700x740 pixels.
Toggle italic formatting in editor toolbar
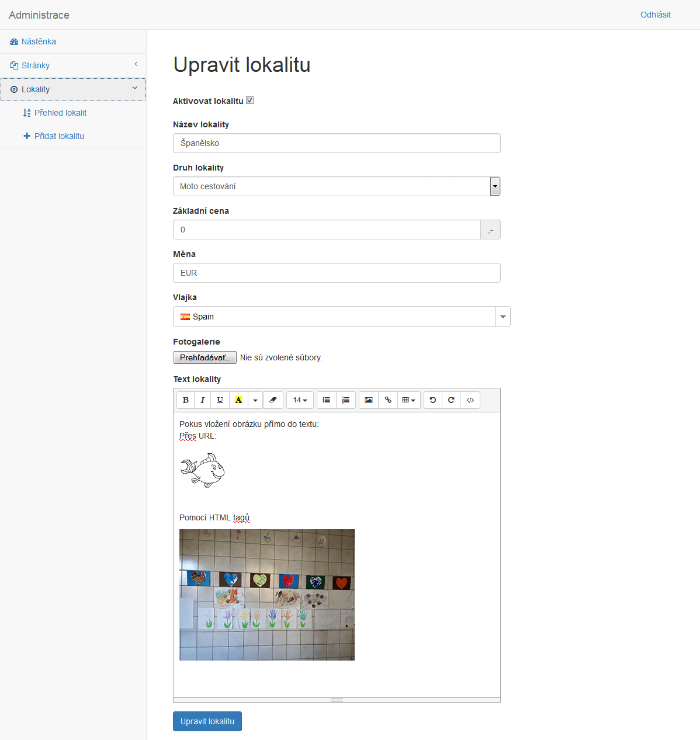tap(203, 400)
